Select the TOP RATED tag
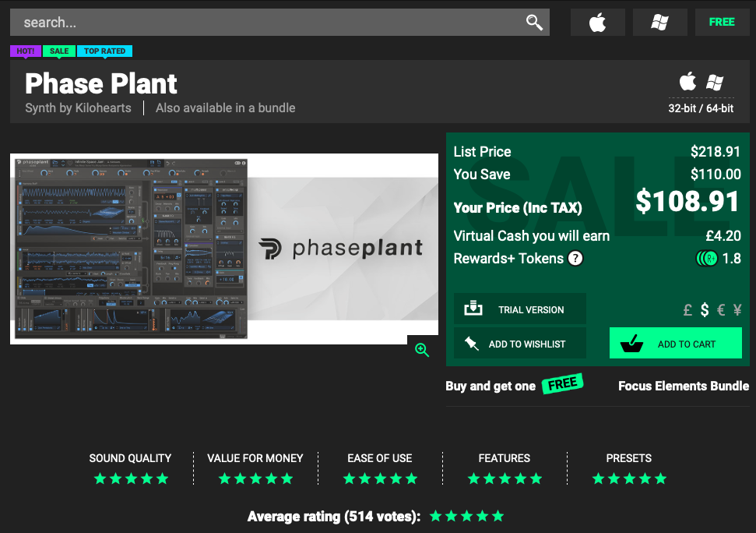This screenshot has width=756, height=533. (104, 51)
